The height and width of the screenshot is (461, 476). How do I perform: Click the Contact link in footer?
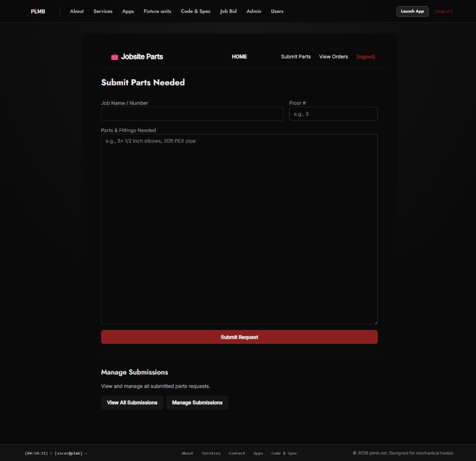pyautogui.click(x=237, y=453)
